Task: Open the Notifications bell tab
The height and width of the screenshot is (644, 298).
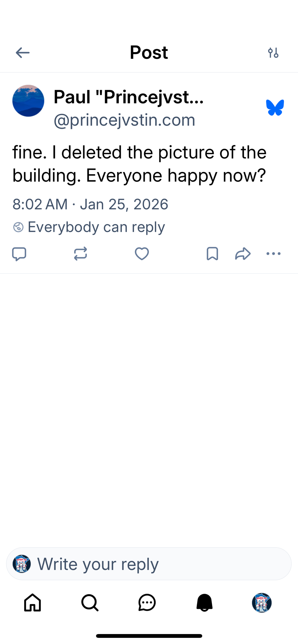Action: (x=204, y=602)
